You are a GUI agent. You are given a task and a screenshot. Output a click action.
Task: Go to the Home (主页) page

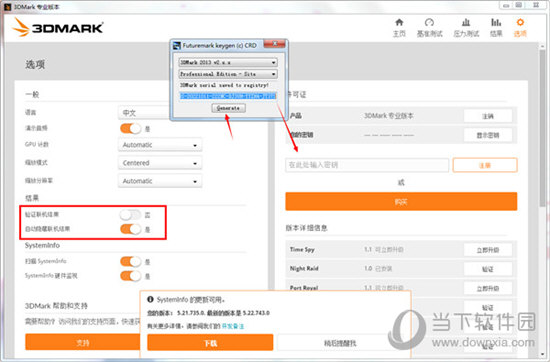(399, 28)
